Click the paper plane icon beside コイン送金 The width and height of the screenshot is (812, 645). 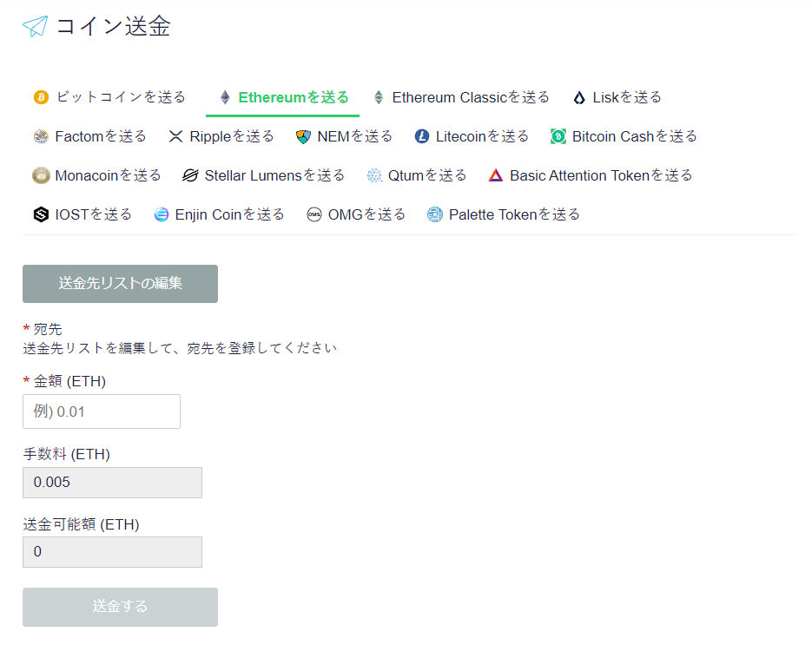coord(36,26)
